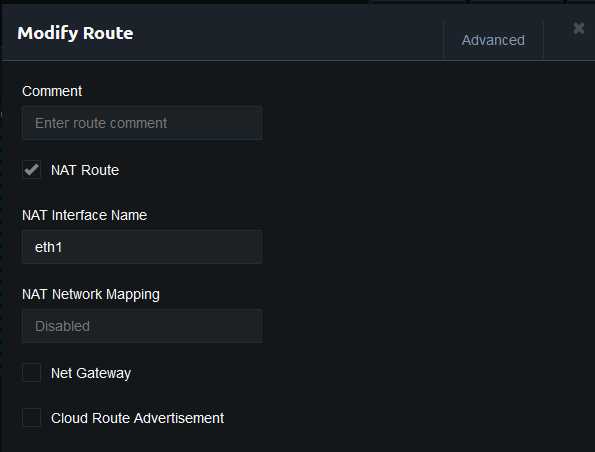595x452 pixels.
Task: Click the Modify Route title
Action: click(x=75, y=33)
